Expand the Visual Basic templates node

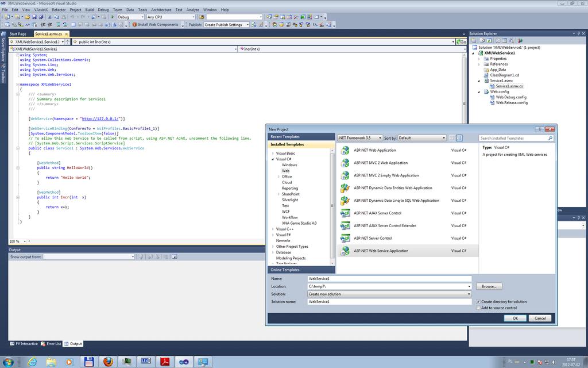[x=273, y=153]
